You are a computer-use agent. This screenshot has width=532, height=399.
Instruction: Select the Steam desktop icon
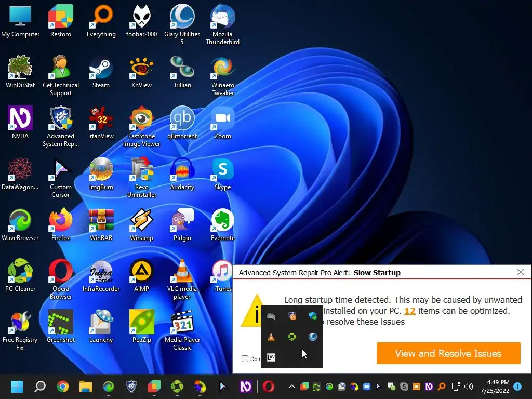click(101, 71)
